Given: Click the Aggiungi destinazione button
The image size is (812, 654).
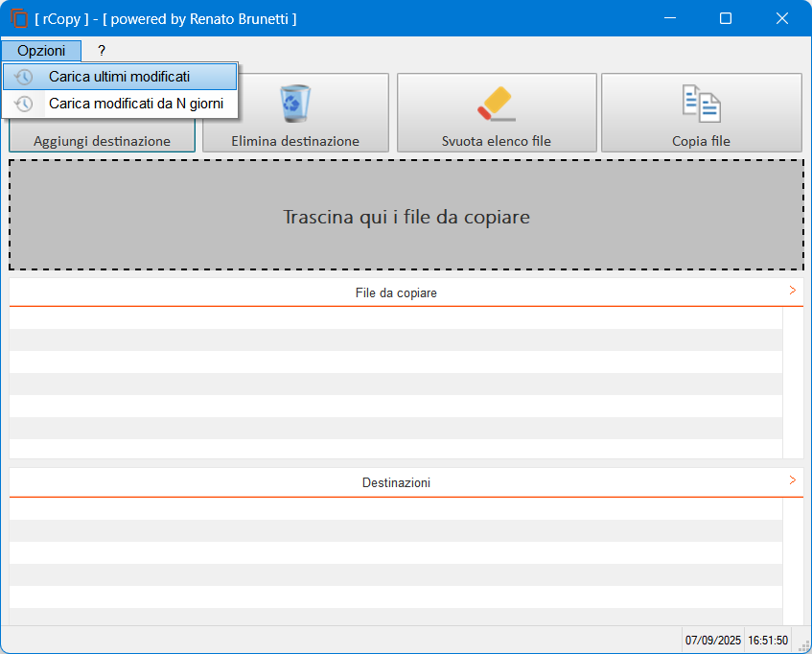Looking at the screenshot, I should pos(102,141).
